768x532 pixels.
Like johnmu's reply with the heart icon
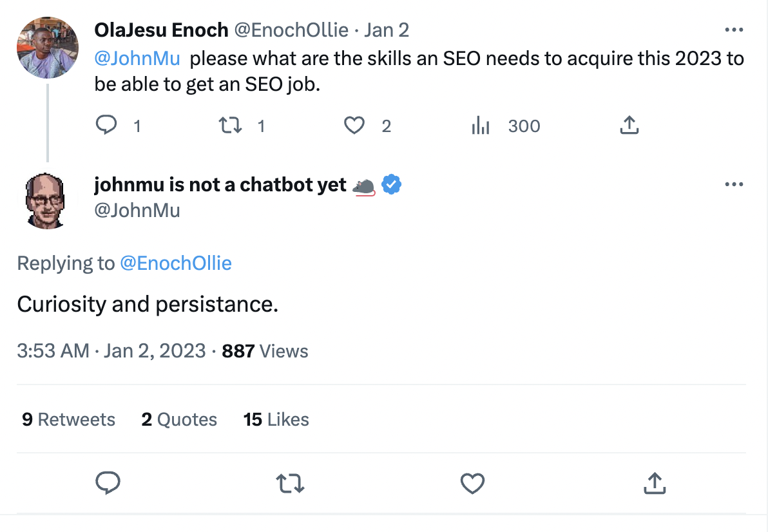click(x=472, y=482)
